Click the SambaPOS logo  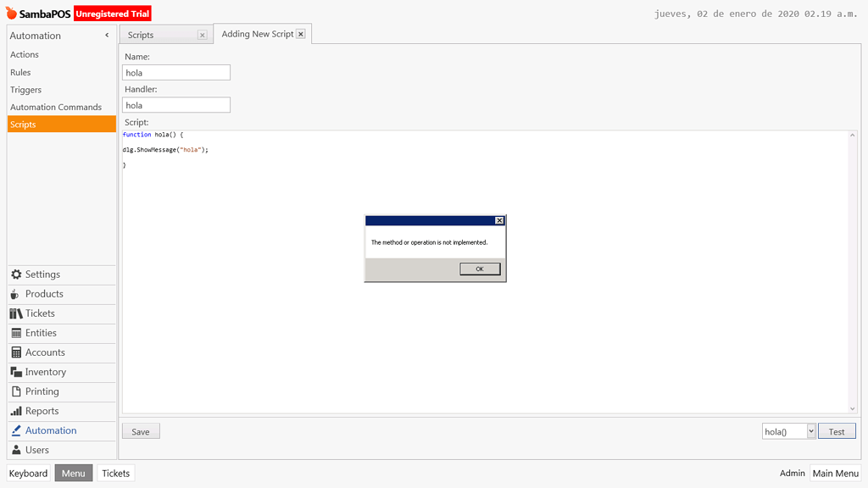38,13
